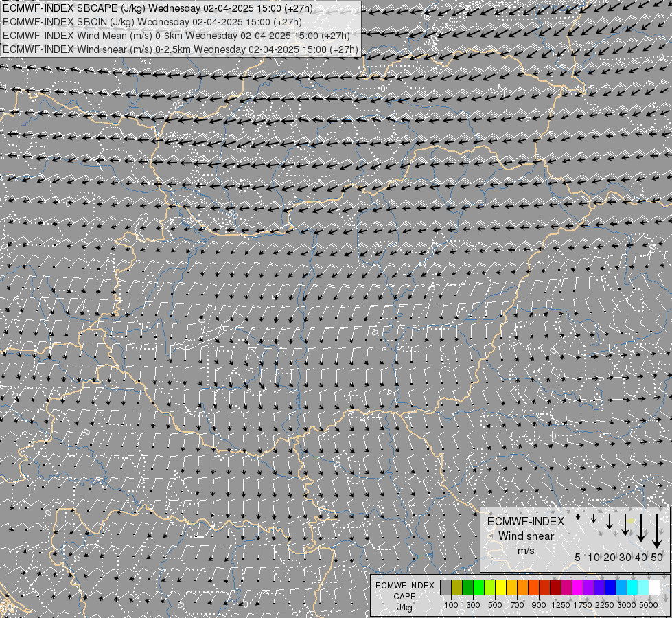Image resolution: width=672 pixels, height=618 pixels.
Task: Click the 30 m/s wind shear legend arrow
Action: coord(625,525)
